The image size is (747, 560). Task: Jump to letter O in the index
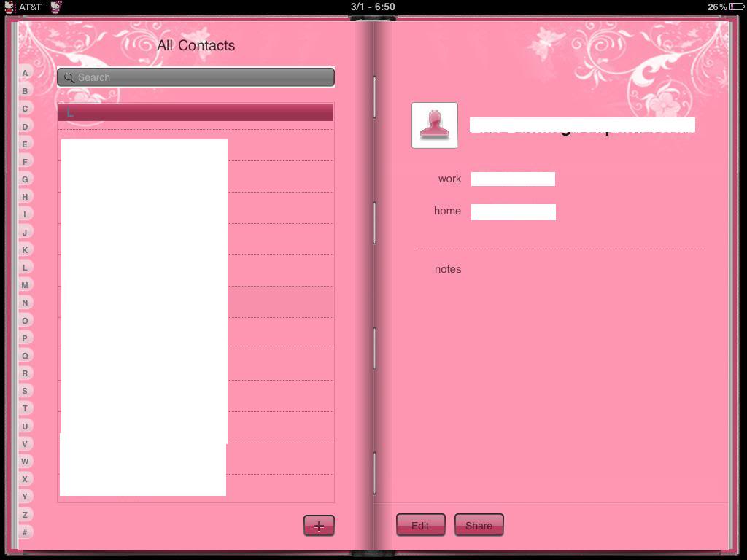[x=25, y=321]
